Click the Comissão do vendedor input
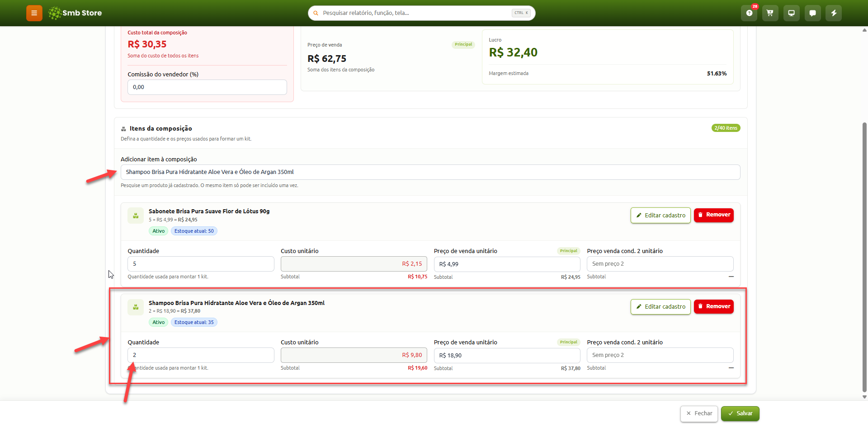Viewport: 868px width, 427px height. [207, 87]
